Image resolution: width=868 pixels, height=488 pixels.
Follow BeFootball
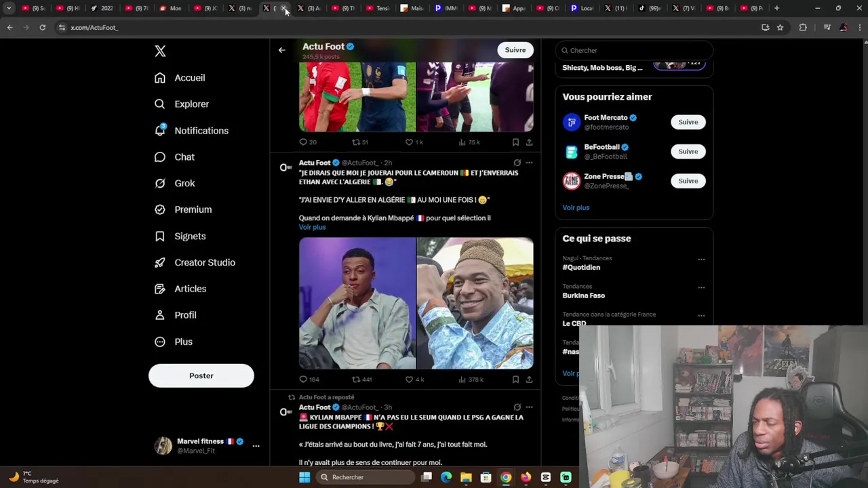click(x=688, y=151)
